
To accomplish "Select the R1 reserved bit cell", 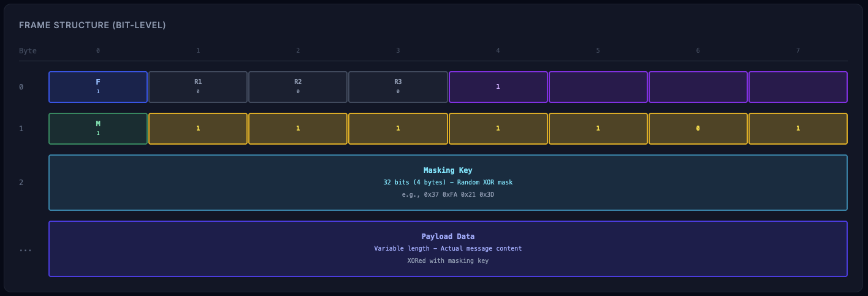I will (198, 87).
